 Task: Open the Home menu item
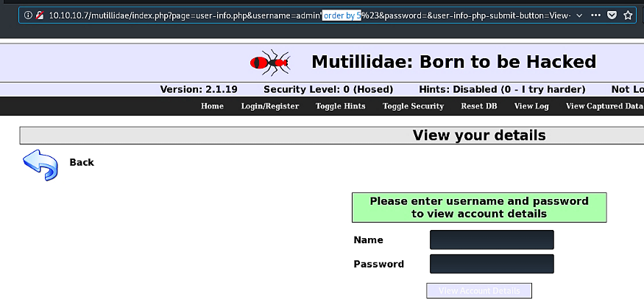(x=213, y=106)
